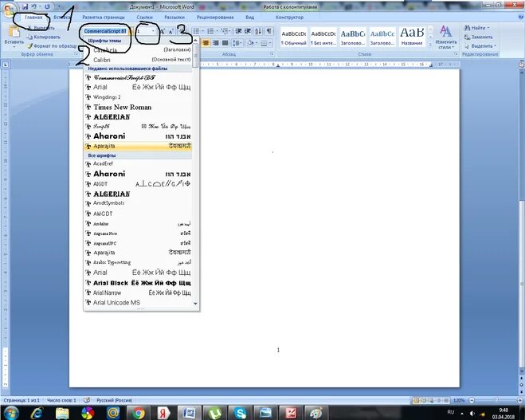Open uTorrent from the taskbar
Viewport: 525px width, 420px height.
215,413
